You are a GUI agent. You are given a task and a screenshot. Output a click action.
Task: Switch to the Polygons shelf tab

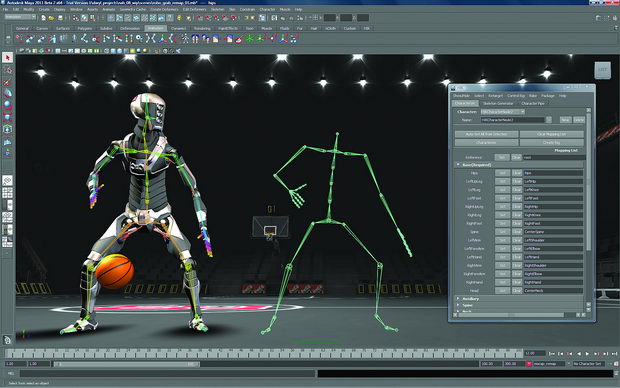(x=85, y=28)
